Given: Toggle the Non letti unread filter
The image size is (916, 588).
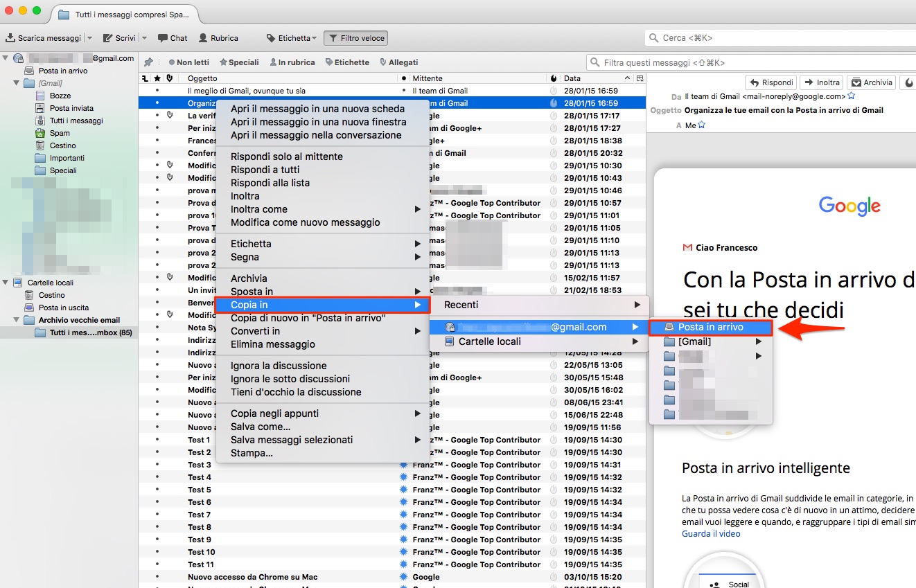Looking at the screenshot, I should point(188,62).
